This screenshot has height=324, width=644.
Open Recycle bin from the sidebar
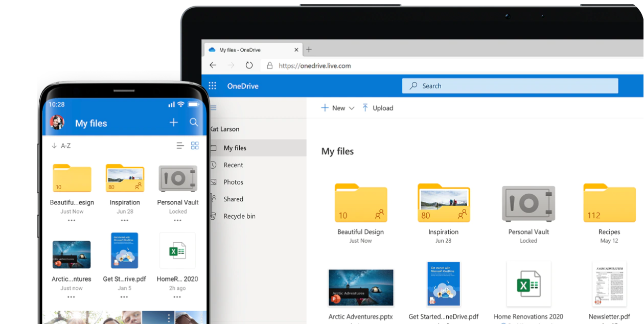click(239, 216)
